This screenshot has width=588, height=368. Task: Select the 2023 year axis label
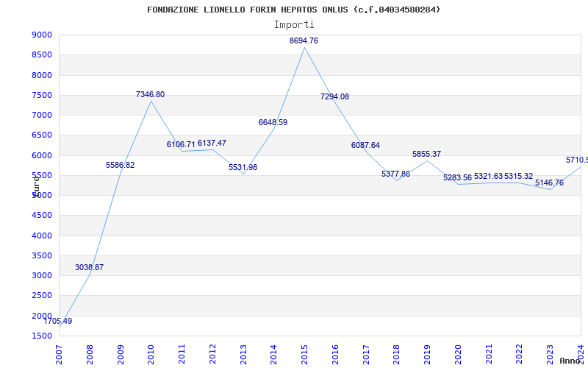[550, 355]
